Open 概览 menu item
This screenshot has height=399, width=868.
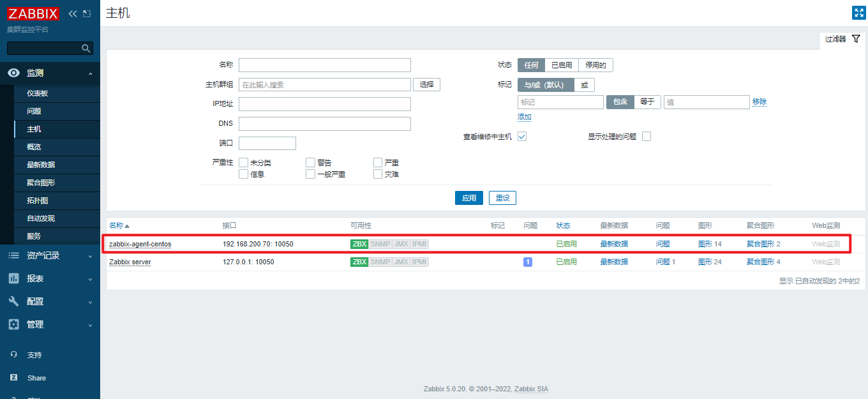pyautogui.click(x=57, y=147)
